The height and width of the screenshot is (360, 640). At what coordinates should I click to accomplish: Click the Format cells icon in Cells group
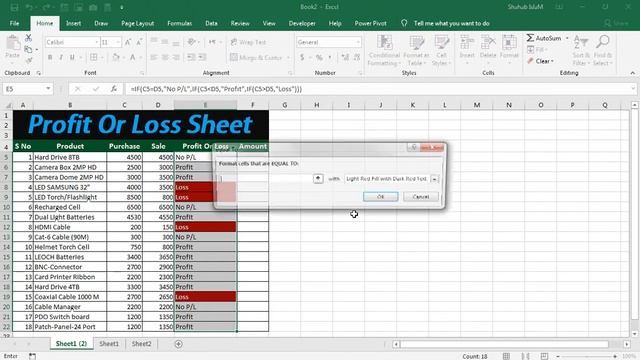coord(509,42)
